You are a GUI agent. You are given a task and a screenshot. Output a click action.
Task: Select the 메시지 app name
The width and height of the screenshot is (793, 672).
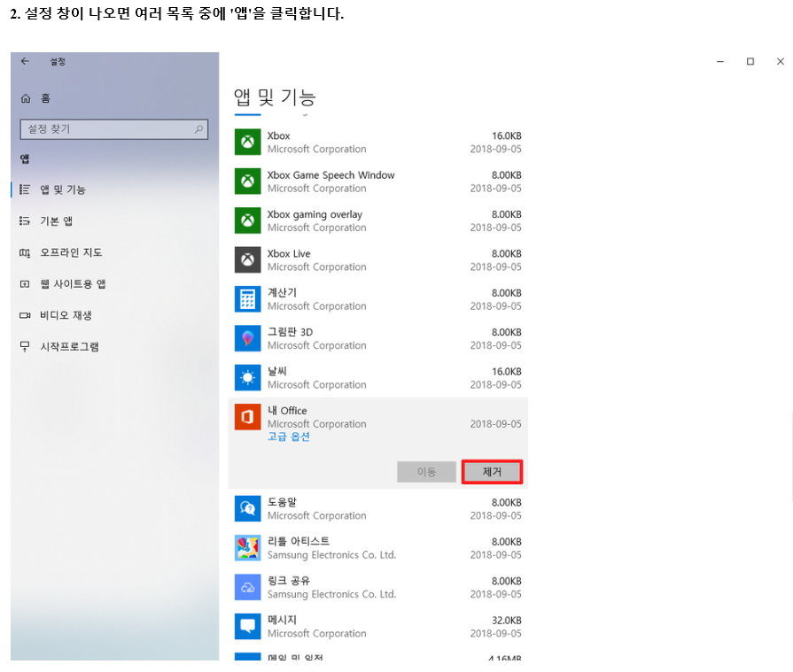click(x=283, y=620)
